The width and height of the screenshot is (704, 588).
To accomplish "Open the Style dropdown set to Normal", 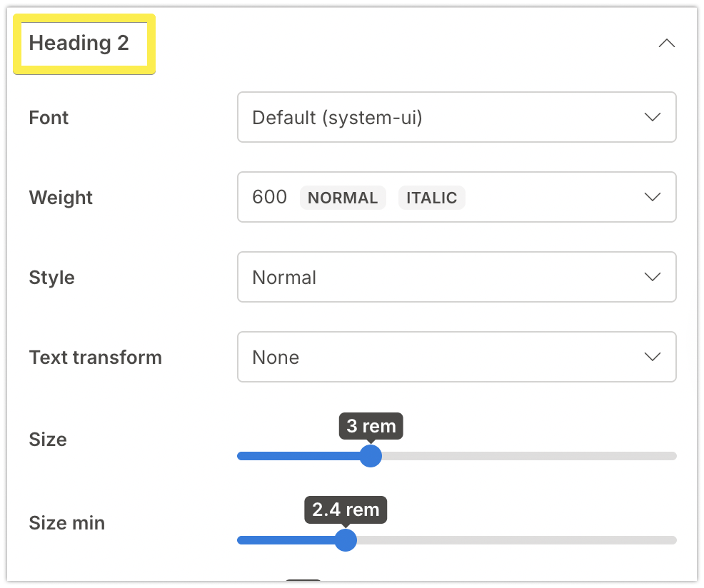I will (443, 277).
